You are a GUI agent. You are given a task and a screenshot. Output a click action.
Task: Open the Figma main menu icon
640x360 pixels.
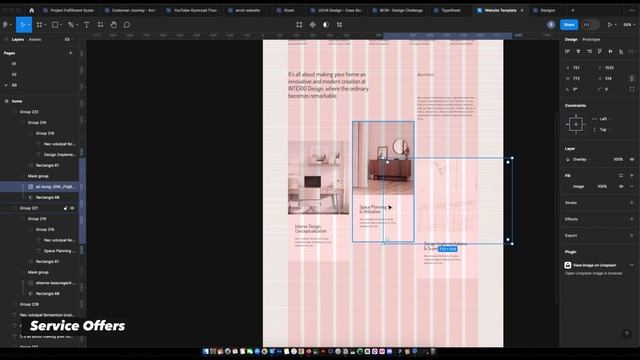click(6, 25)
